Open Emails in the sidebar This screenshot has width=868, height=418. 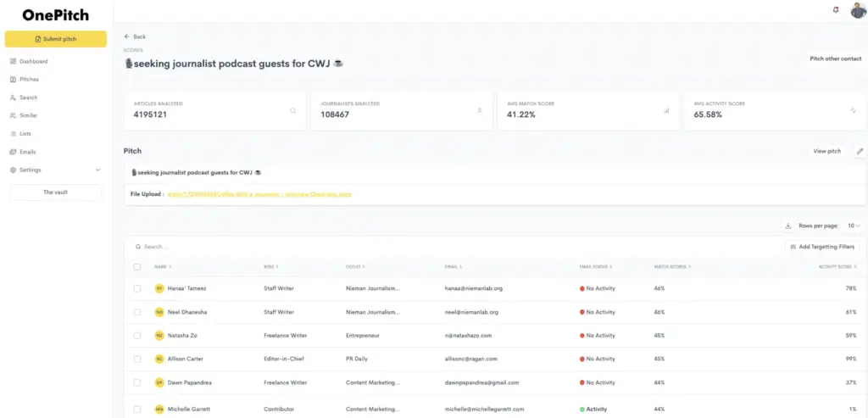click(23, 152)
